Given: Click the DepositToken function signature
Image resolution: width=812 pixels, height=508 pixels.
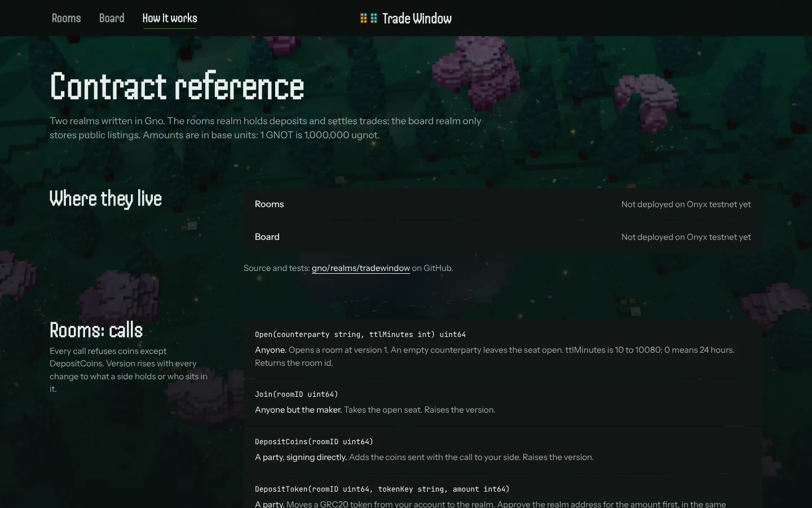Looking at the screenshot, I should click(382, 489).
